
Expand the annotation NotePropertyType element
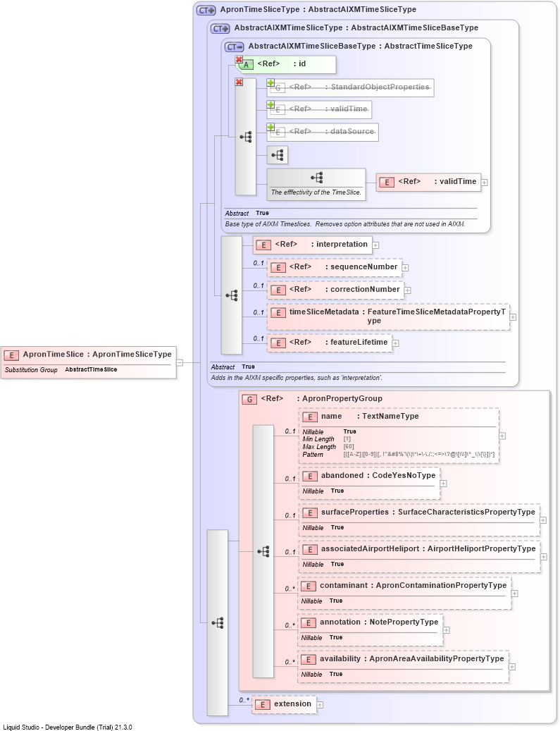(447, 629)
